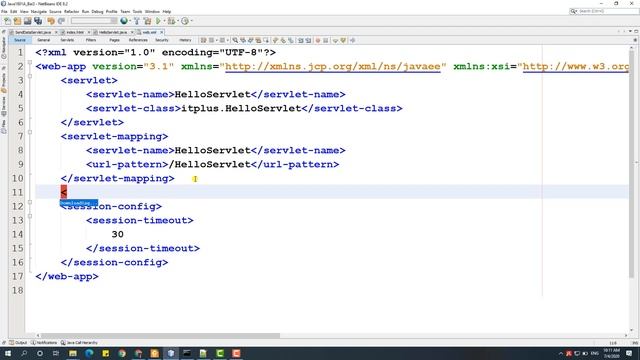640x360 pixels.
Task: Open the dropdown arrow beside Run Project
Action: coord(164,21)
